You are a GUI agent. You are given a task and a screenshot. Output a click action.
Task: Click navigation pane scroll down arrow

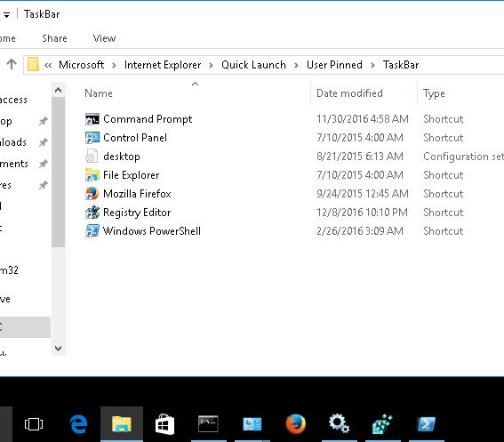(58, 348)
